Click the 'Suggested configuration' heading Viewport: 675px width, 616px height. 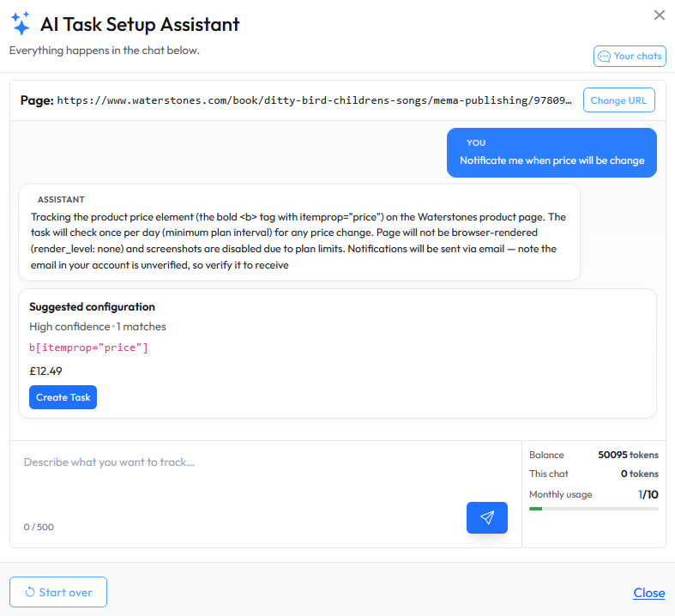tap(92, 307)
